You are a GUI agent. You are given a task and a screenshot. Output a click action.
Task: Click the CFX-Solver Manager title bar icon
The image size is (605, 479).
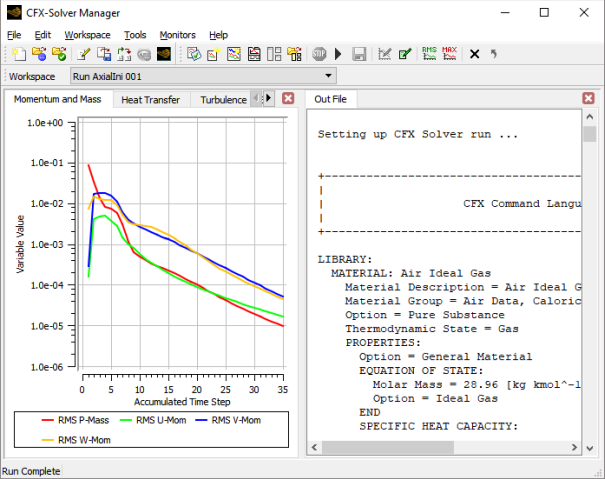[x=14, y=13]
